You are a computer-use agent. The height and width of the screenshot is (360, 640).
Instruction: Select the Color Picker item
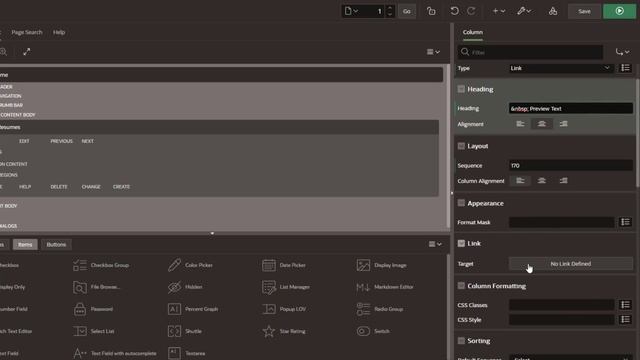[x=190, y=265]
